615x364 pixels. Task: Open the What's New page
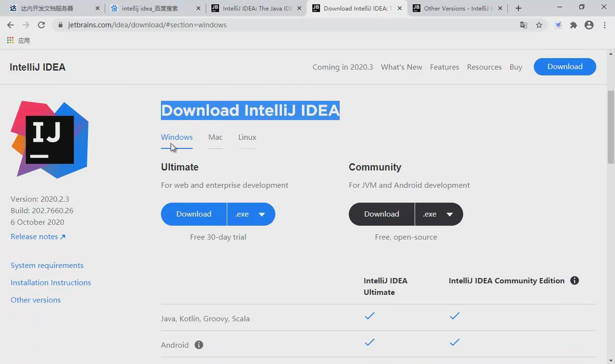pos(402,67)
